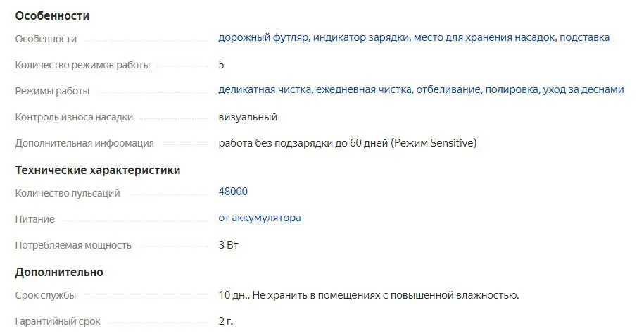Open the "дорожный футляр" feature link
This screenshot has width=644, height=336.
click(263, 38)
